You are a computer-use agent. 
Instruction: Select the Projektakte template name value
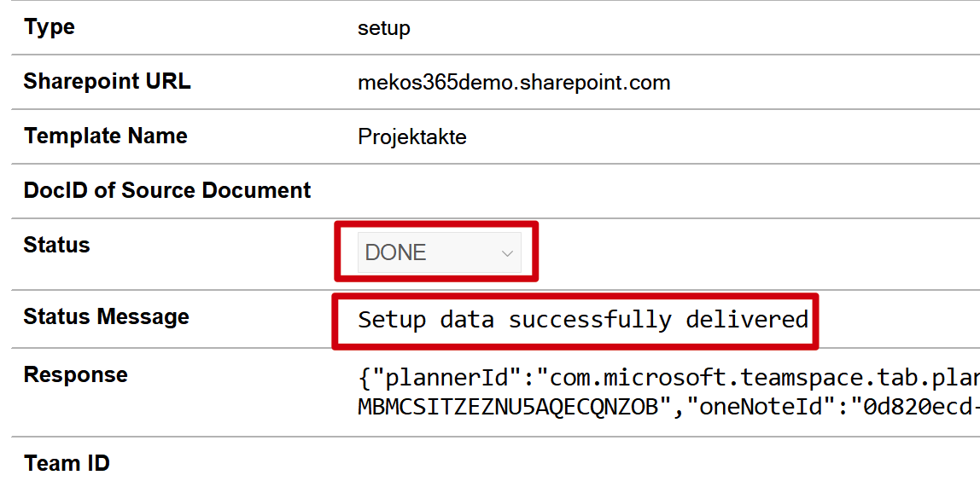tap(412, 136)
